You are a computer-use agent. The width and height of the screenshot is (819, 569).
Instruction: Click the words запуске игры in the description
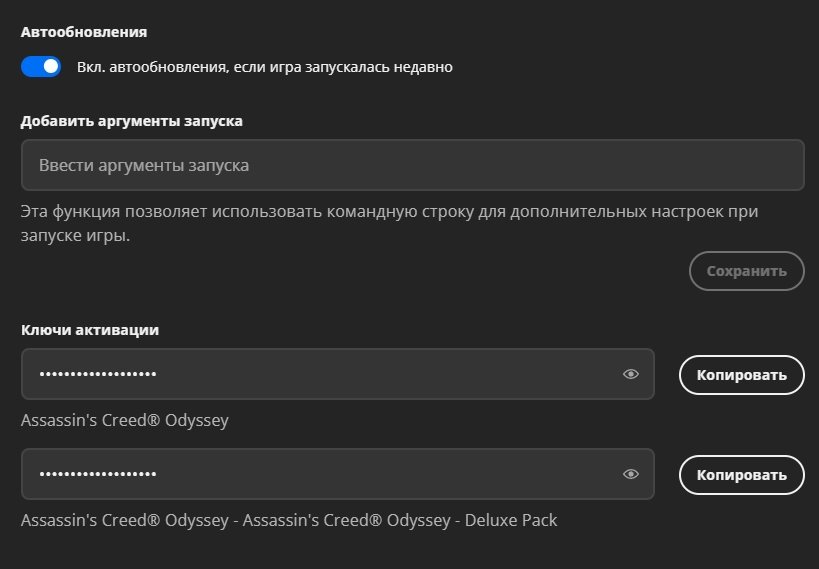[x=75, y=237]
